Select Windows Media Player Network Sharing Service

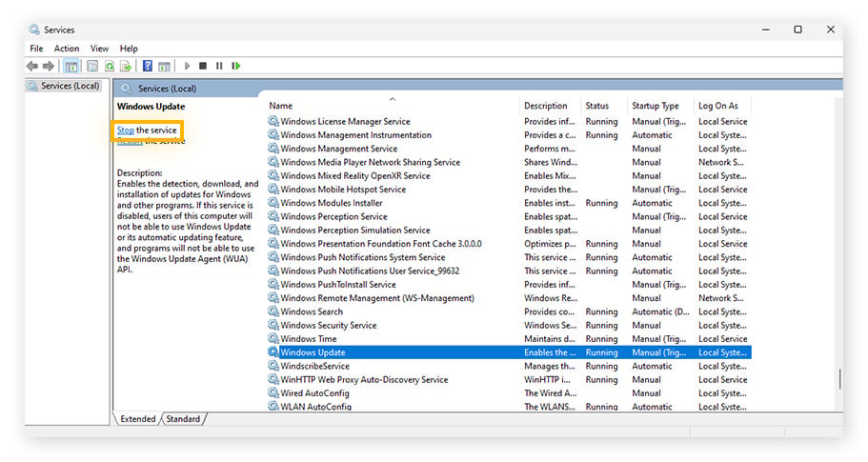509,162
